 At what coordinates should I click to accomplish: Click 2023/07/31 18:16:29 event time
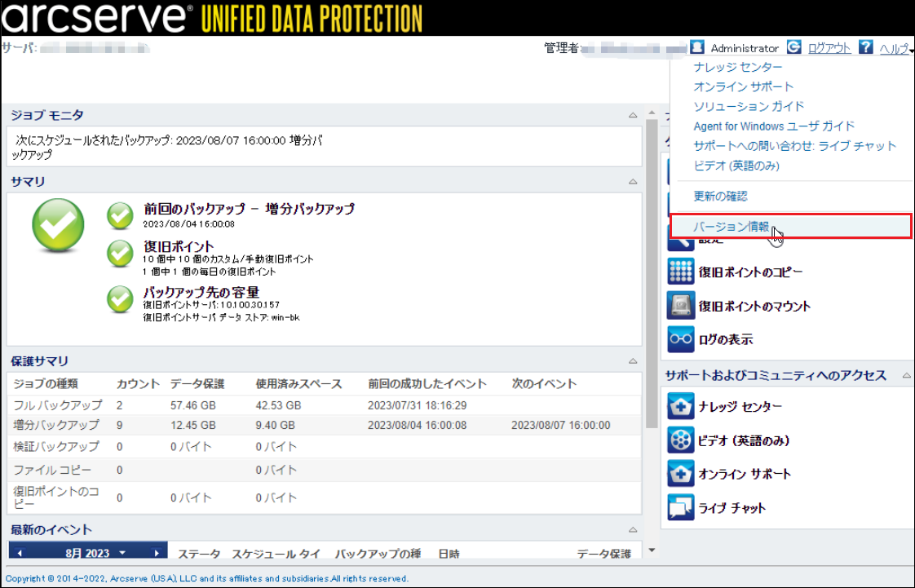[418, 405]
